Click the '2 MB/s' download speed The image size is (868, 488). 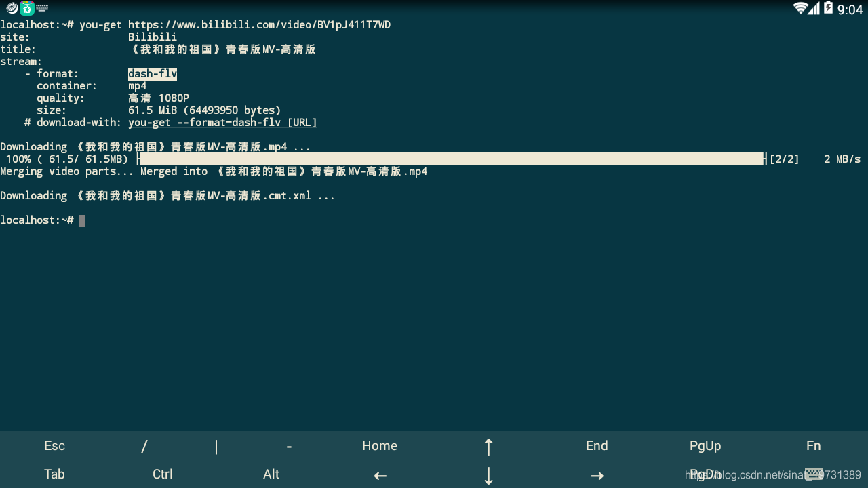click(842, 159)
